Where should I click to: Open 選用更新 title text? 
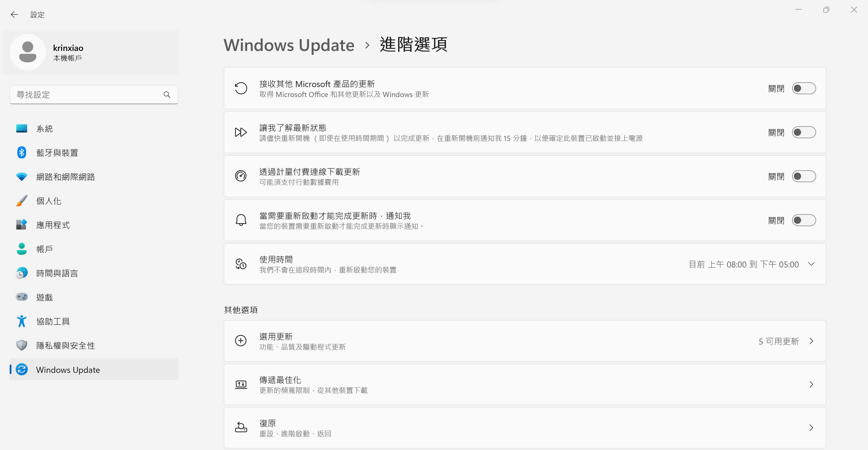(x=276, y=336)
